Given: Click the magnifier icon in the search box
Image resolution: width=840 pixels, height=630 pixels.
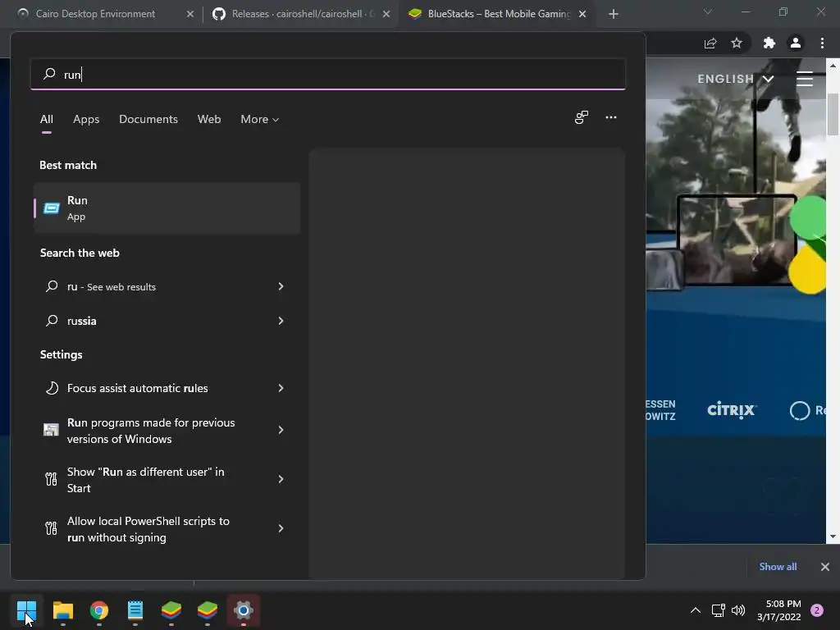Looking at the screenshot, I should (x=49, y=73).
